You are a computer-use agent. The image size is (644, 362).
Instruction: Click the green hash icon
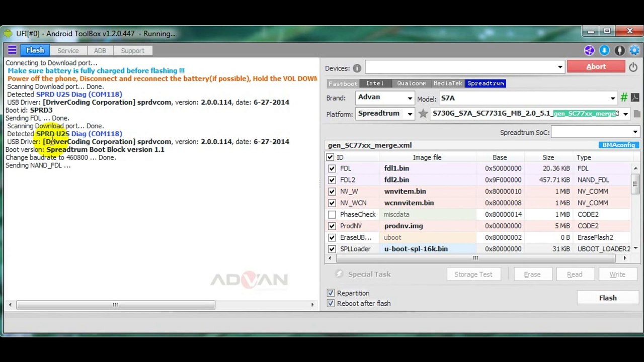point(624,98)
